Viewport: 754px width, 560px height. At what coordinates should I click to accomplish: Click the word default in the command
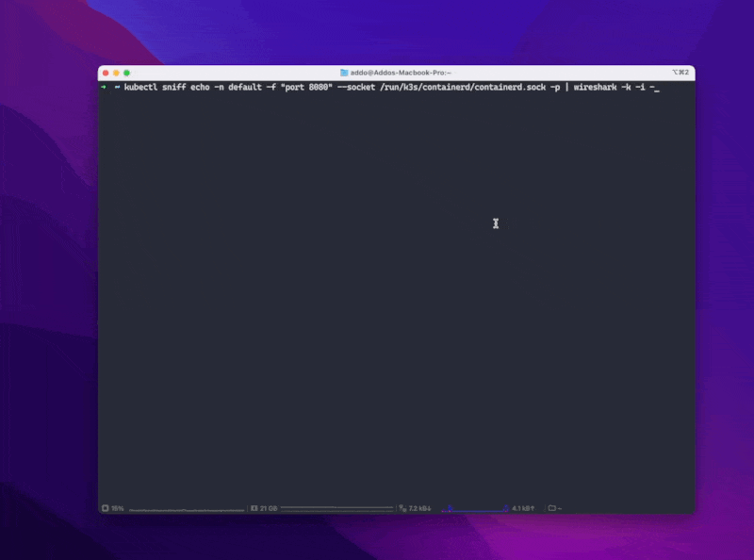coord(245,87)
